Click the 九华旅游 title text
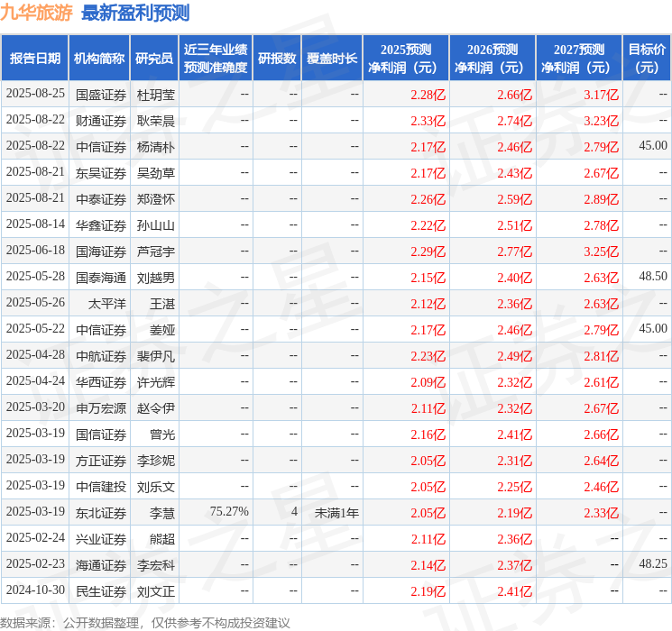The width and height of the screenshot is (672, 631). [36, 13]
